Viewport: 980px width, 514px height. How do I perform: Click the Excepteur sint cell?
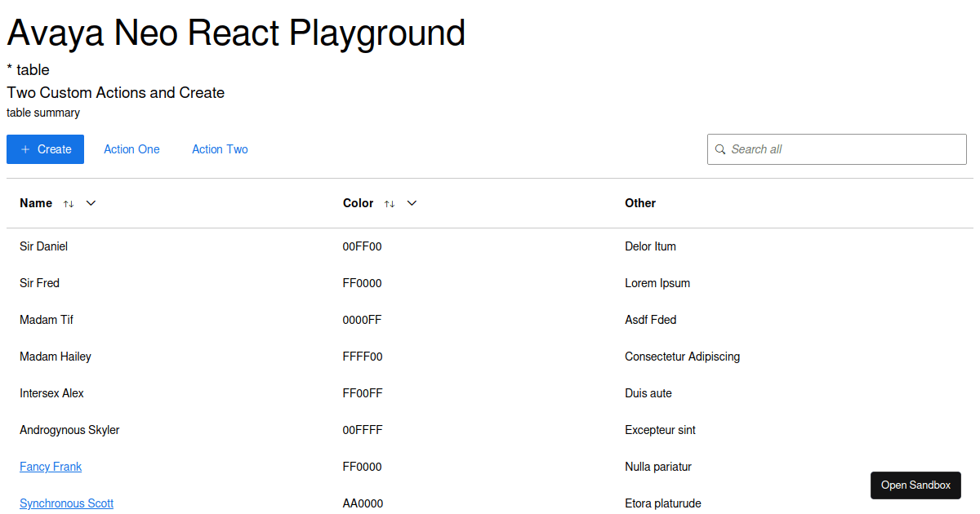660,430
